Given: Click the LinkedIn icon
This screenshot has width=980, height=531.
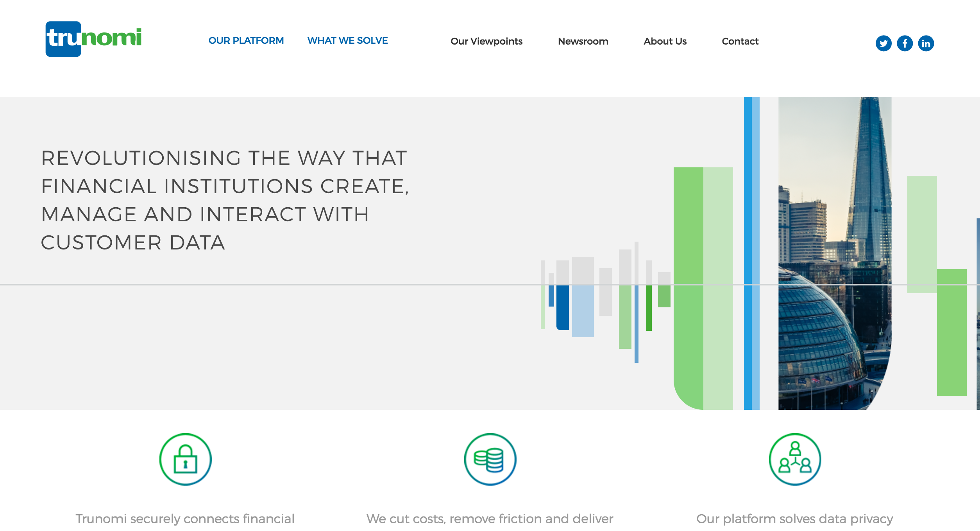Looking at the screenshot, I should [926, 43].
